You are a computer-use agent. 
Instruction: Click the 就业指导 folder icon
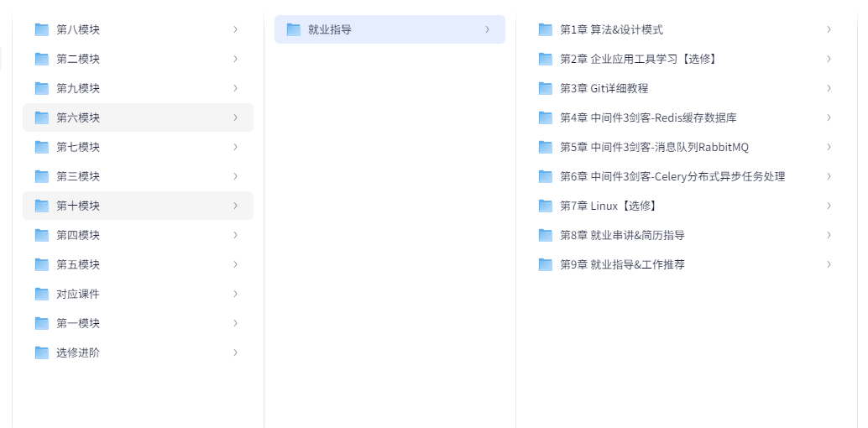tap(294, 29)
